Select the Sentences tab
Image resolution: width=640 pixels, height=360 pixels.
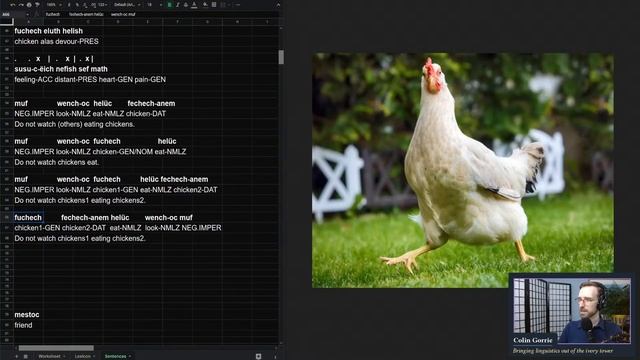point(115,356)
